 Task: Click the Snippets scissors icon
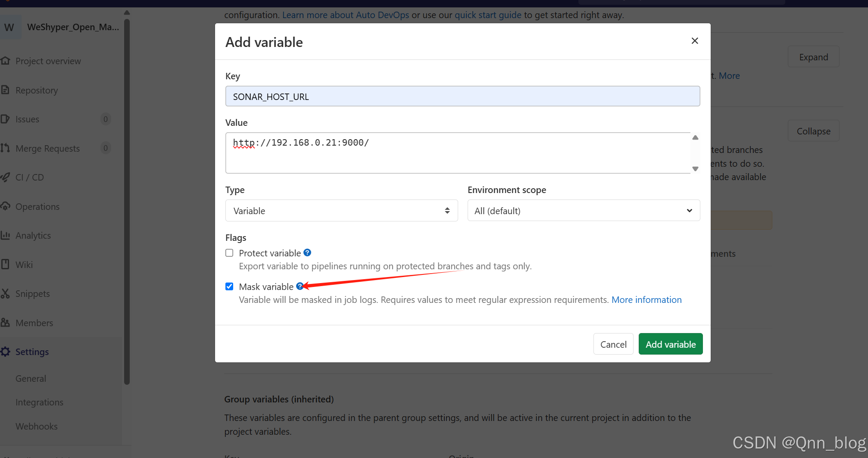tap(5, 293)
